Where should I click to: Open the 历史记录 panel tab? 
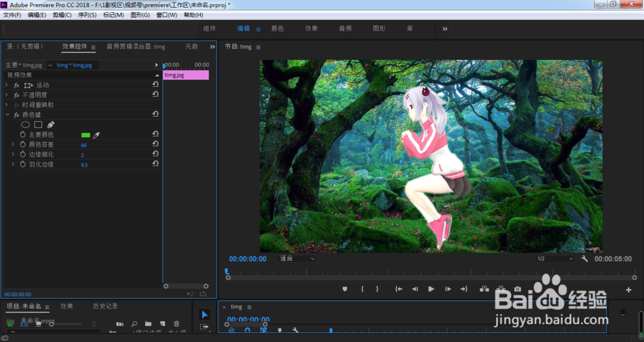[105, 307]
